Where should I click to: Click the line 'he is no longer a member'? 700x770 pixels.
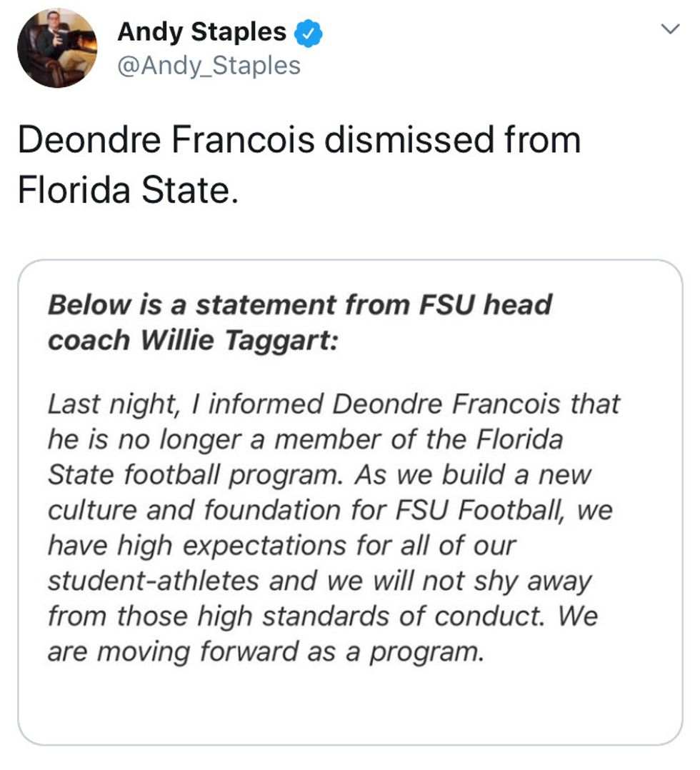[x=305, y=439]
